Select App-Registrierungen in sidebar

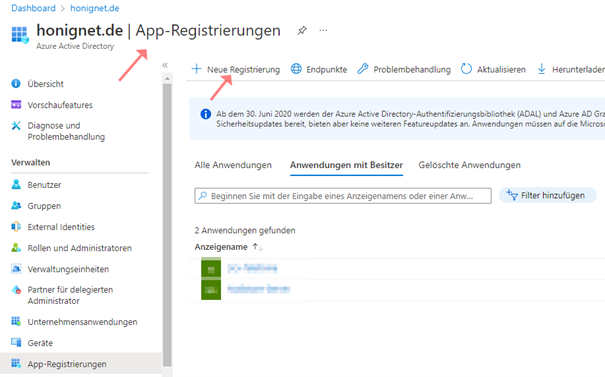point(81,364)
